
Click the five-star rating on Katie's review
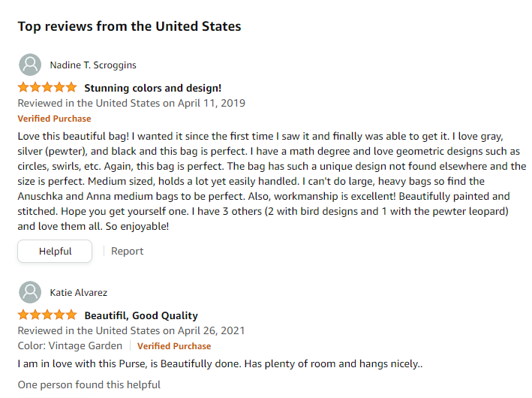[x=47, y=315]
